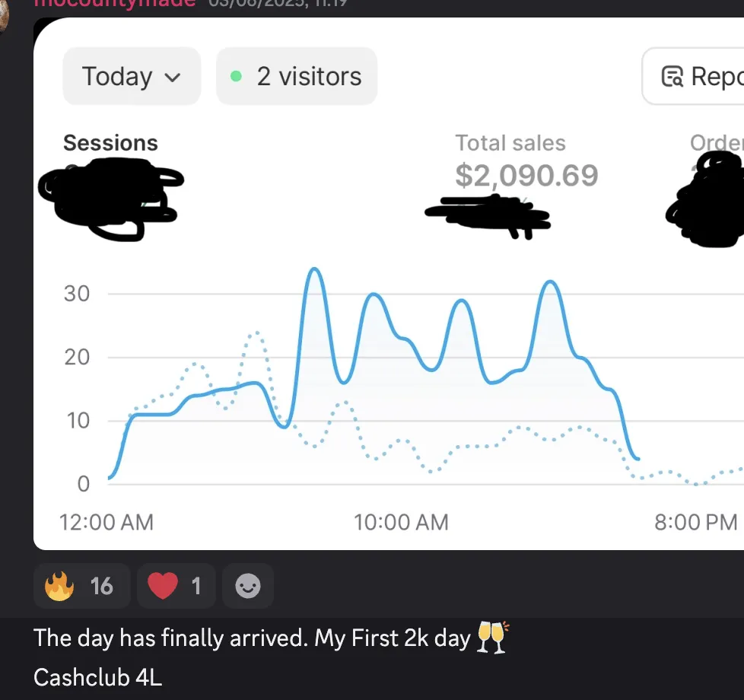Select the Sessions metric tab
Image resolution: width=744 pixels, height=700 pixels.
tap(110, 143)
